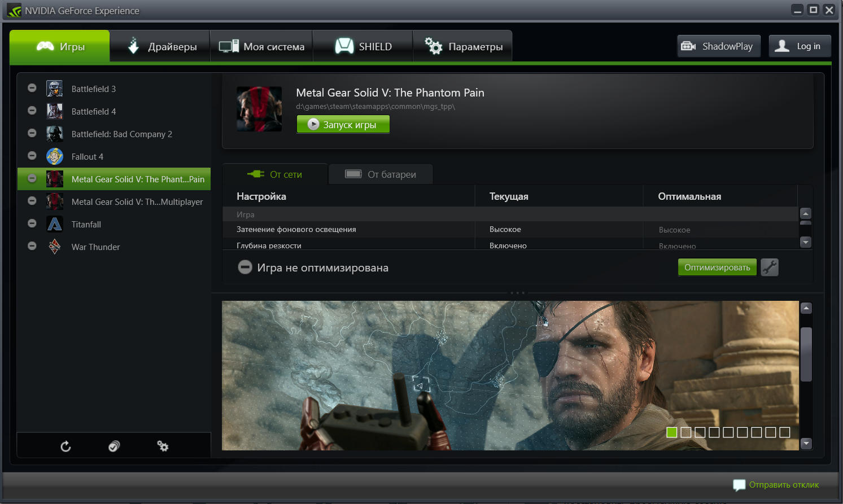Viewport: 843px width, 504px height.
Task: Click Fallout 4 status minus icon
Action: click(x=32, y=156)
